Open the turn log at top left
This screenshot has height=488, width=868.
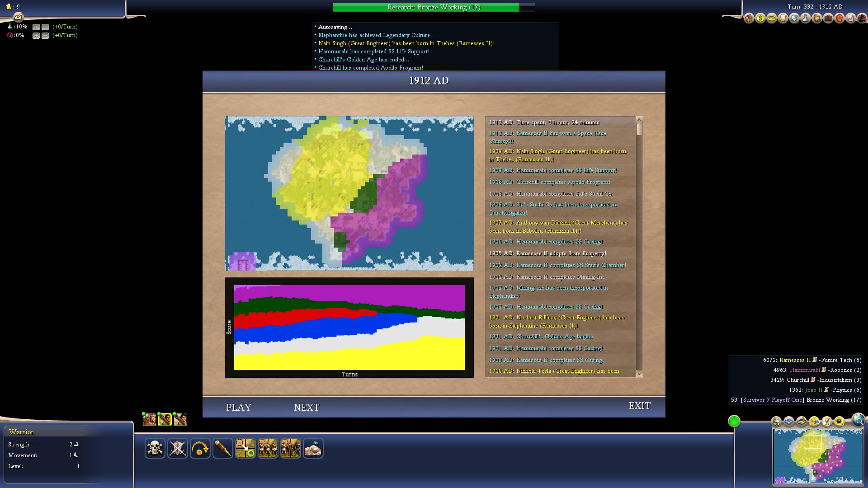pos(18,17)
